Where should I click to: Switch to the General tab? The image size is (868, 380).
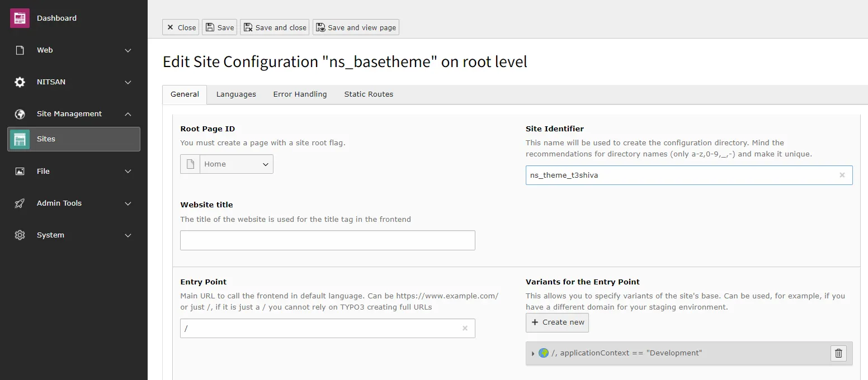[185, 94]
